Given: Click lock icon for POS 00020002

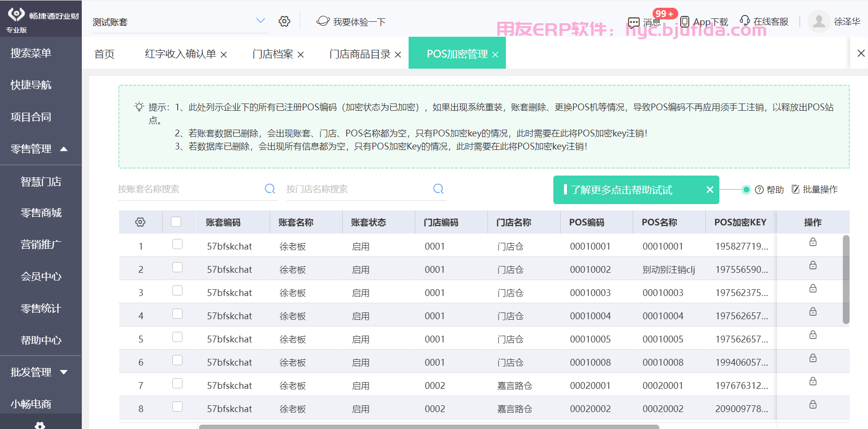Looking at the screenshot, I should [813, 404].
